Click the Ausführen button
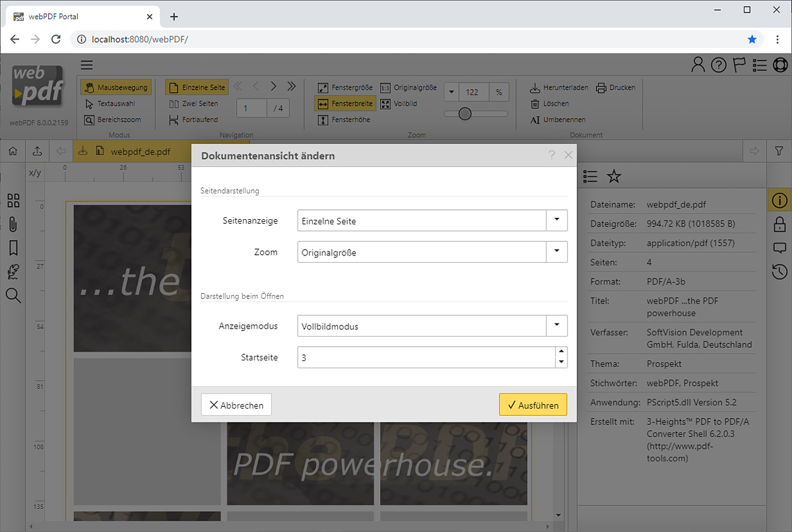The image size is (792, 532). click(x=533, y=405)
